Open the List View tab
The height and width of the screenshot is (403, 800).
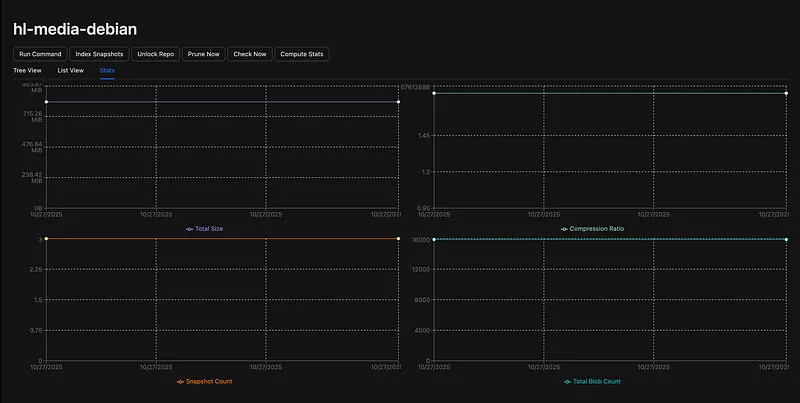click(71, 71)
